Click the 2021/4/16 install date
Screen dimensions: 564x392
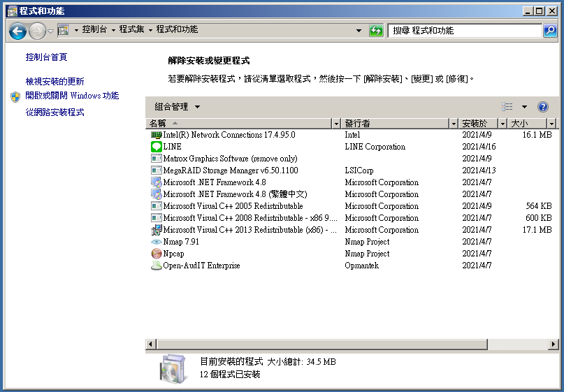479,147
